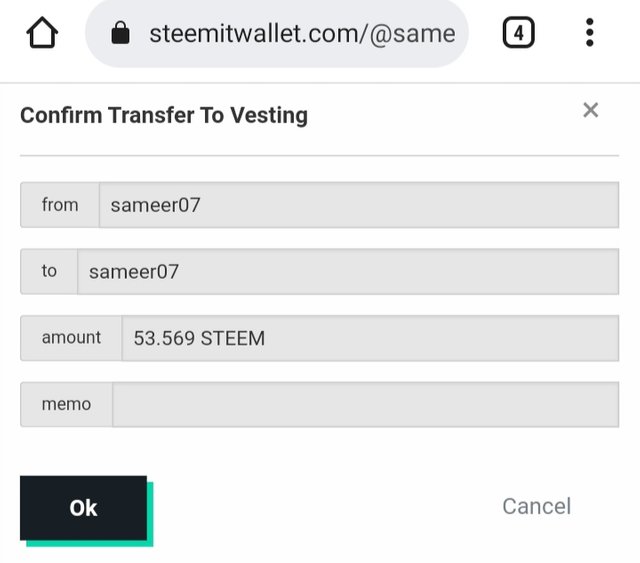640x563 pixels.
Task: Open the tab switcher showing 4 tabs
Action: tap(518, 34)
